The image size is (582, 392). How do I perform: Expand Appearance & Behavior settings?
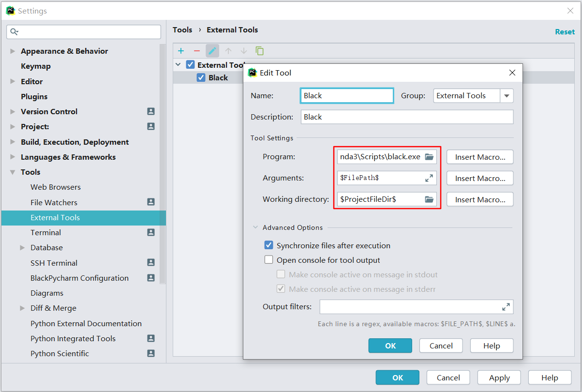coord(13,51)
